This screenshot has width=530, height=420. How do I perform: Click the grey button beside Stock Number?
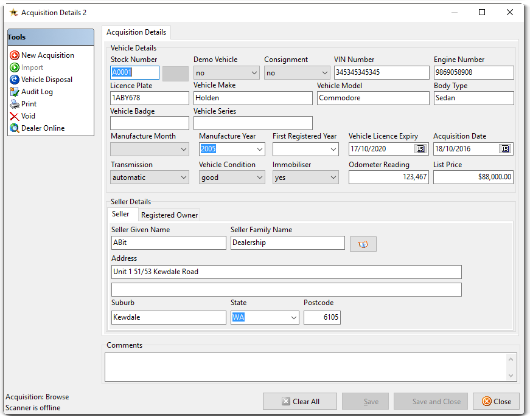tap(175, 74)
